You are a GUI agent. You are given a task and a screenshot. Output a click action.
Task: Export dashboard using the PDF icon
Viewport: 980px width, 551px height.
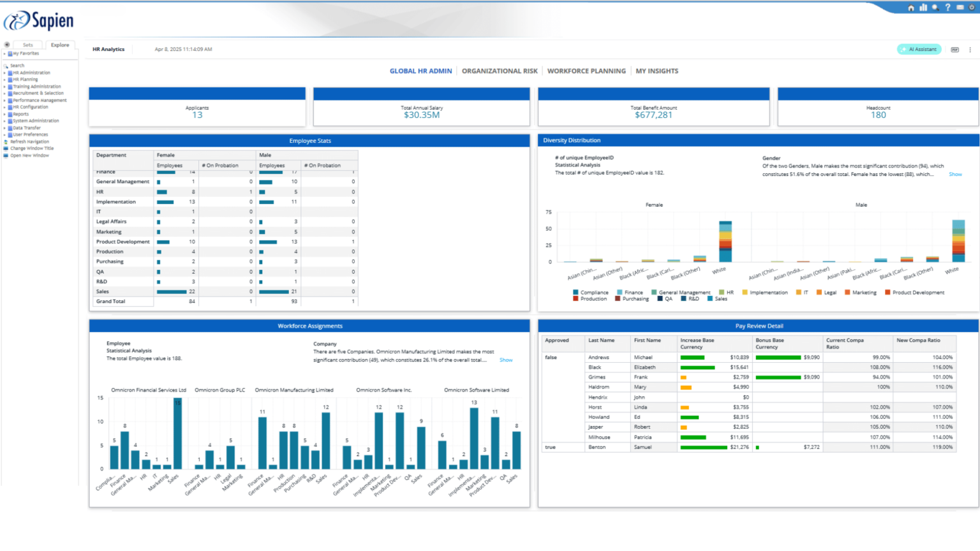(954, 49)
